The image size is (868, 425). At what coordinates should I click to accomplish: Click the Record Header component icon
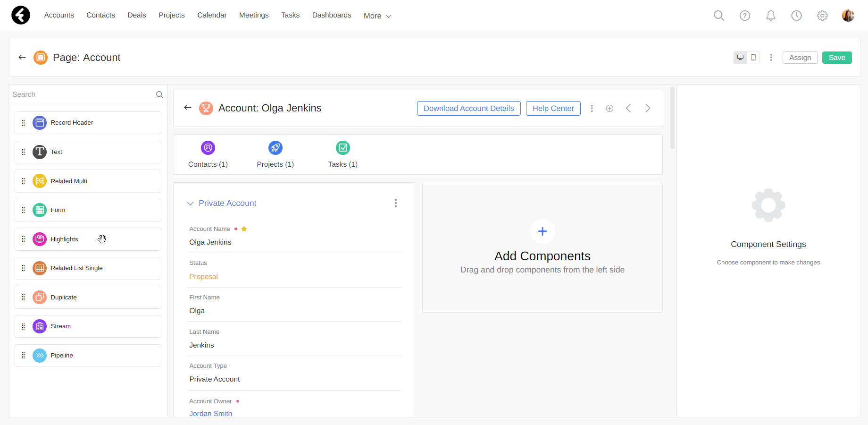click(x=40, y=123)
